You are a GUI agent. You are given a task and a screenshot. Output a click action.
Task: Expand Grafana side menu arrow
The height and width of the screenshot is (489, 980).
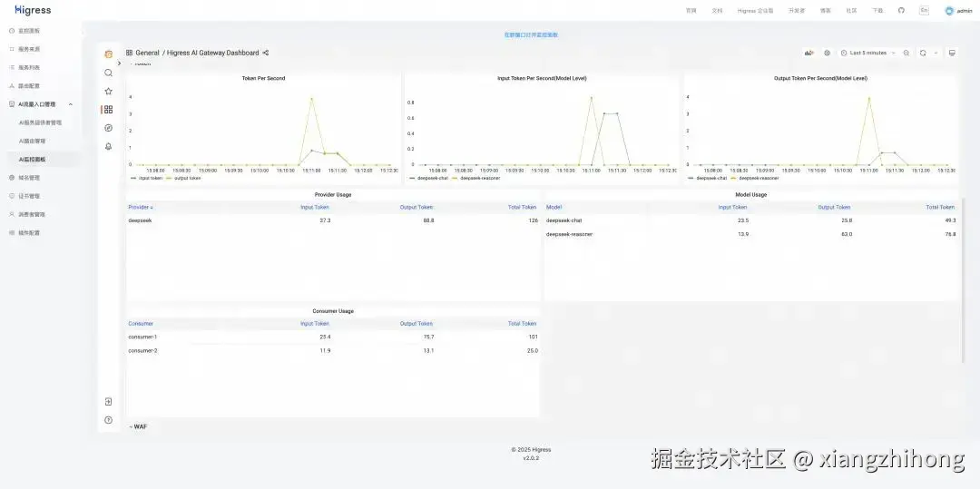120,64
